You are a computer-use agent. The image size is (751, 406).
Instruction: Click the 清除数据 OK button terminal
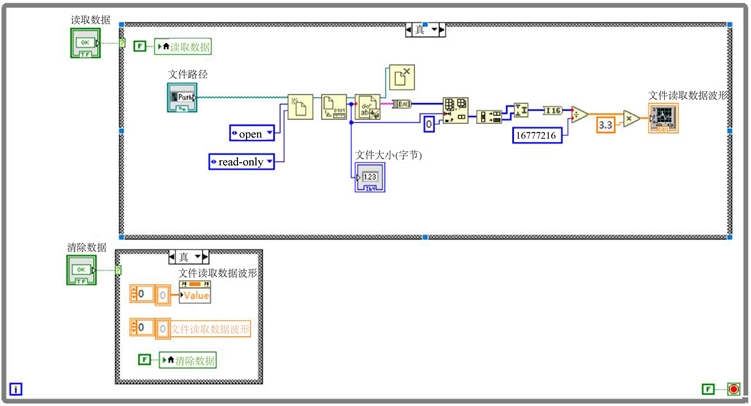click(82, 270)
